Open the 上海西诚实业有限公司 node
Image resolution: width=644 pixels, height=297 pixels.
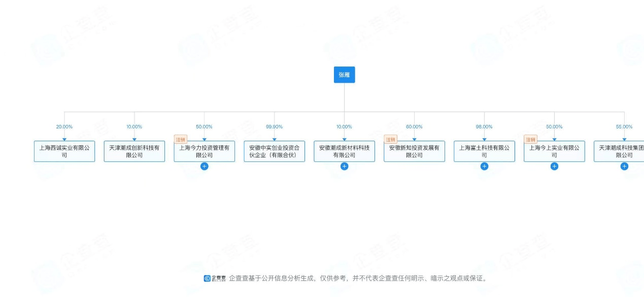point(64,151)
